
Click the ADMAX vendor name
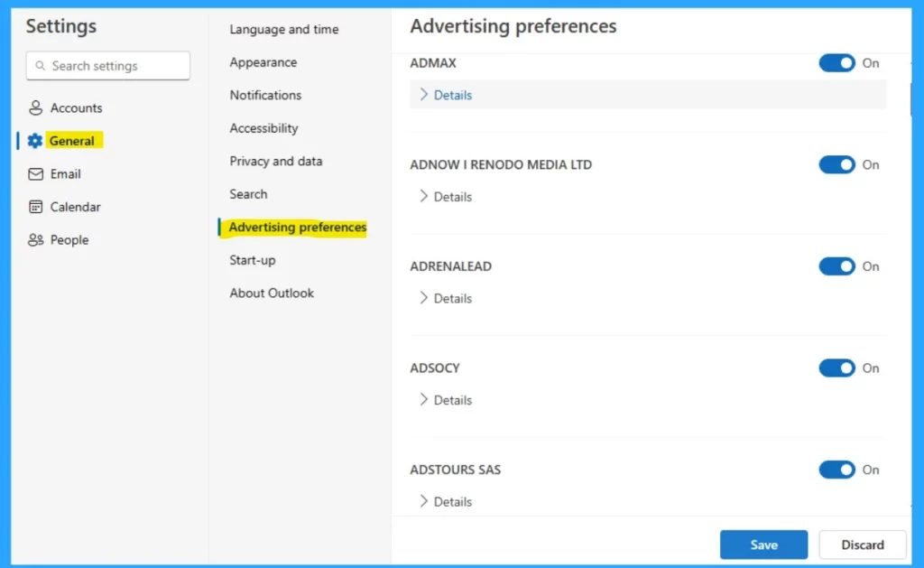433,63
